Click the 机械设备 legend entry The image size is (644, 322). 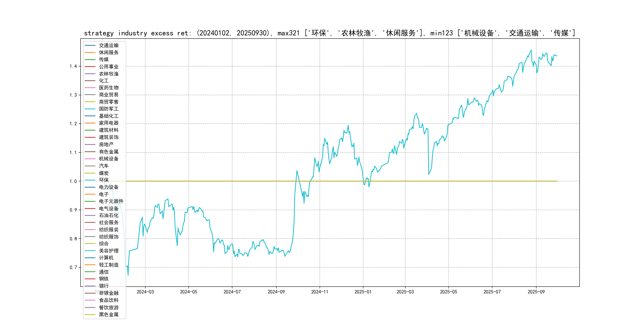coord(109,159)
